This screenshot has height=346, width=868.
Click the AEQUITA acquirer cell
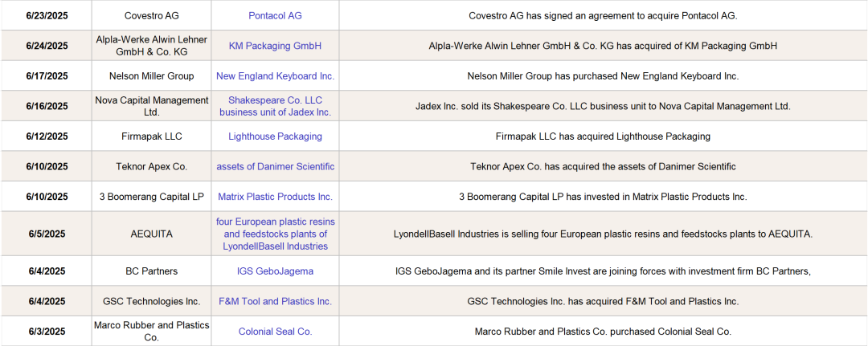(152, 234)
